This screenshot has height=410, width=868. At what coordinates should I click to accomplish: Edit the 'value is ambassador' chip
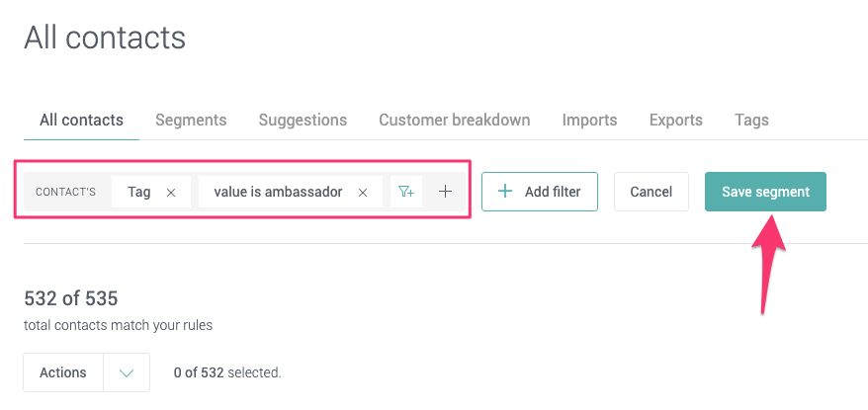tap(278, 192)
